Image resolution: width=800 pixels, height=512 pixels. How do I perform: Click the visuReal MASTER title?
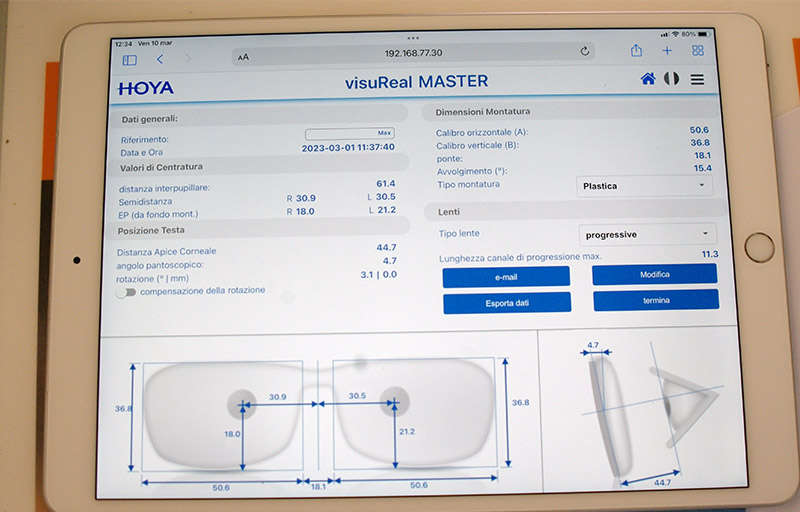pyautogui.click(x=416, y=82)
